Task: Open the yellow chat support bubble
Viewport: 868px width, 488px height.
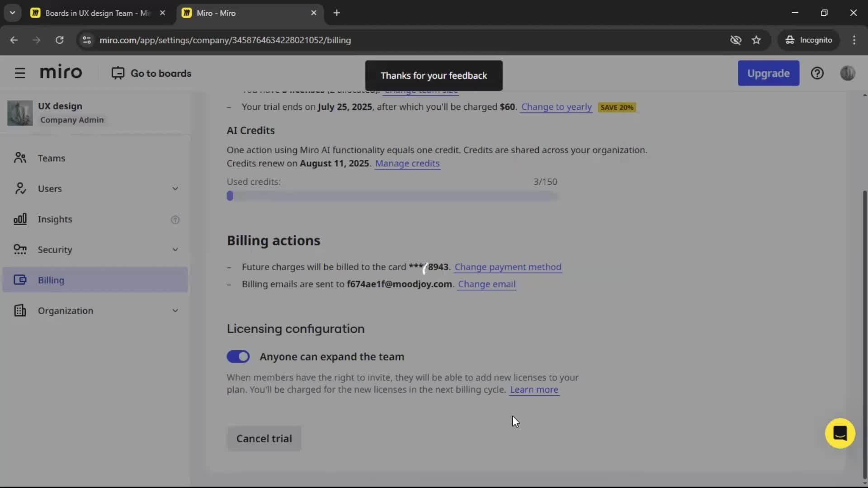Action: [x=840, y=433]
